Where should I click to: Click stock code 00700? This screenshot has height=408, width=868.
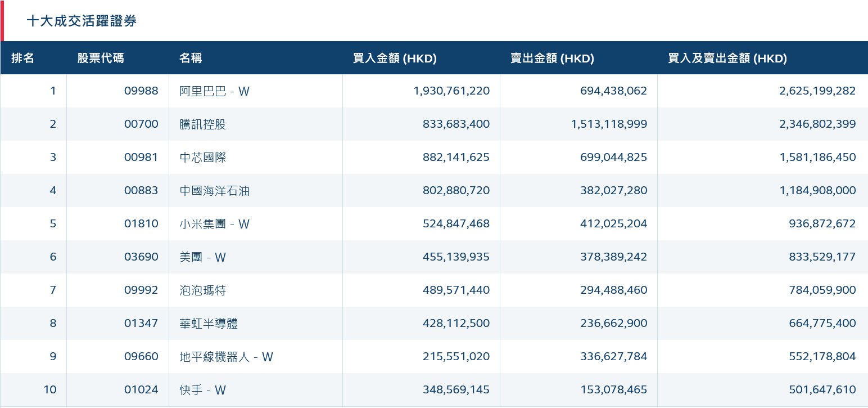click(x=141, y=124)
